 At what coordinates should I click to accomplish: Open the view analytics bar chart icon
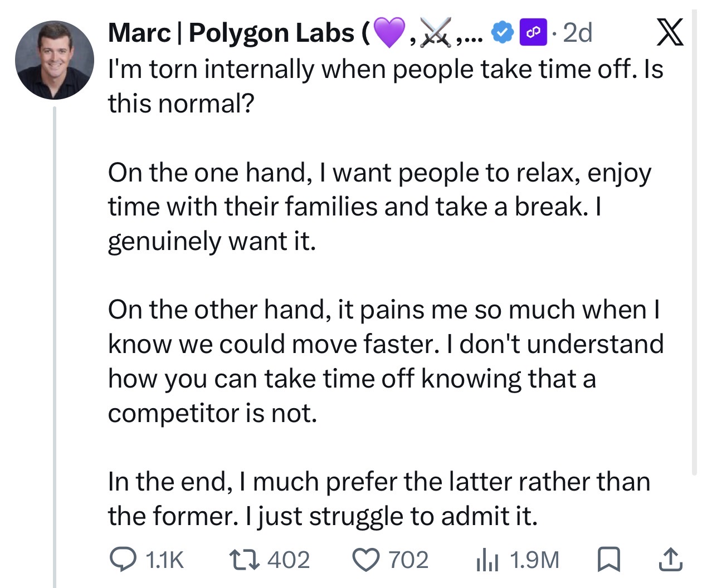487,560
